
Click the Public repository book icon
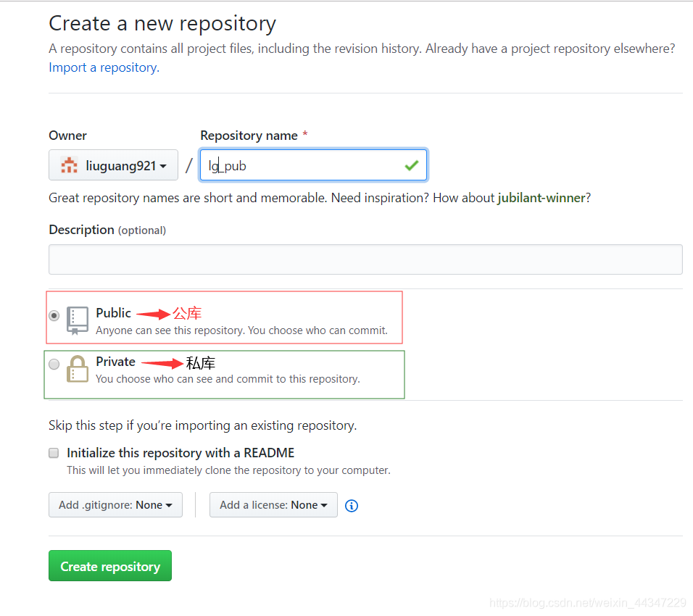point(78,320)
